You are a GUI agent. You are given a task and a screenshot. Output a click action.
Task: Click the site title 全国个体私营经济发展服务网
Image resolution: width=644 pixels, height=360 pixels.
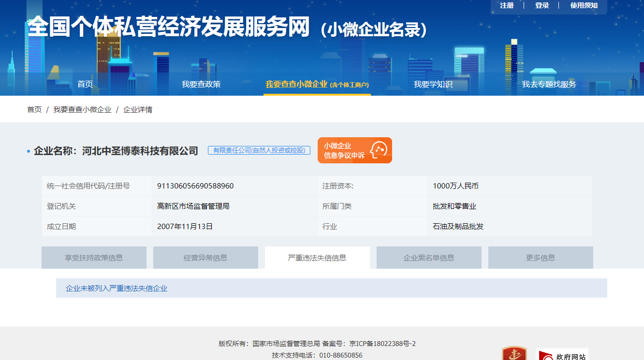click(168, 27)
